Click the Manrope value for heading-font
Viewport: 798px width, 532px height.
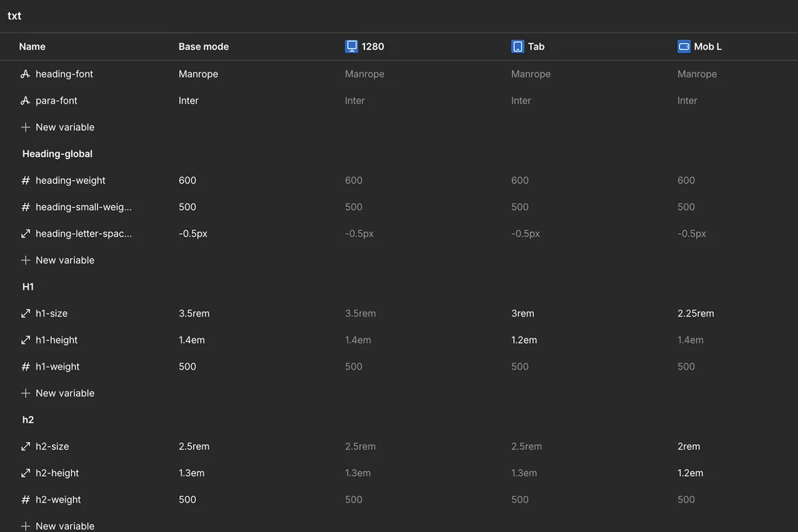pyautogui.click(x=198, y=74)
